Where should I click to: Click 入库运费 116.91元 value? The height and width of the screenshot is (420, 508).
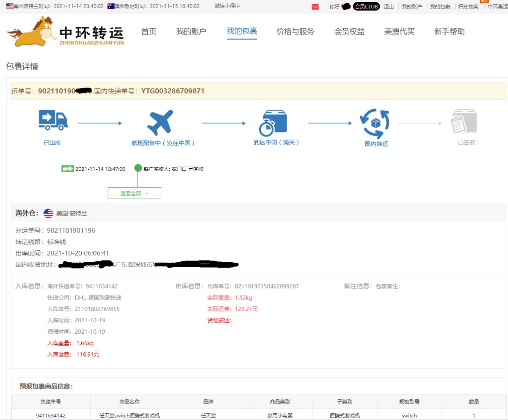[88, 354]
